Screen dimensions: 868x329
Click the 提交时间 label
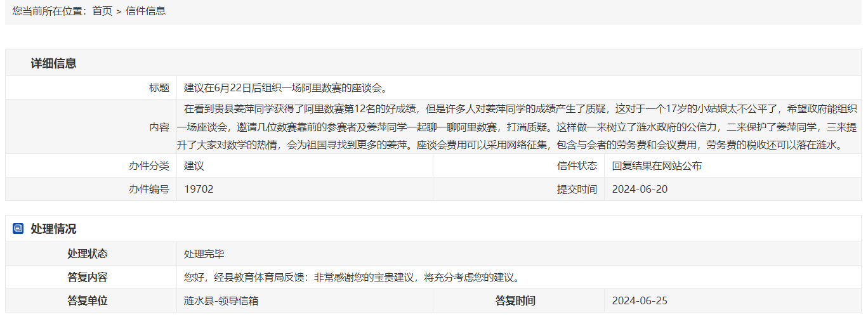pyautogui.click(x=577, y=189)
